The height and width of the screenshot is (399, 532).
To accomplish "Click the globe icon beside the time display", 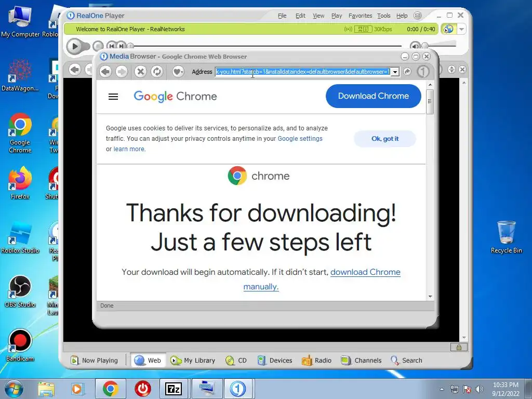I will click(x=448, y=29).
